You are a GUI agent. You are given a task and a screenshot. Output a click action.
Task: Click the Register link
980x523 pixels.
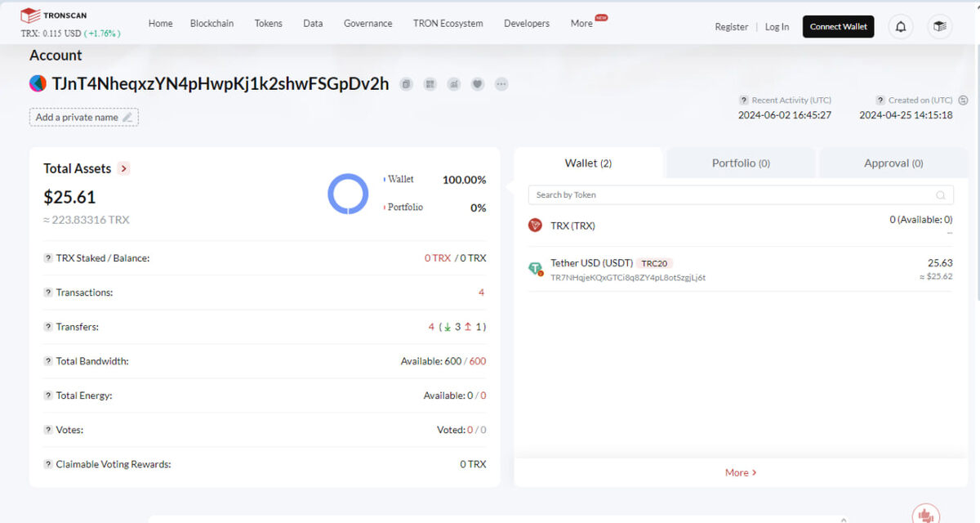tap(732, 27)
